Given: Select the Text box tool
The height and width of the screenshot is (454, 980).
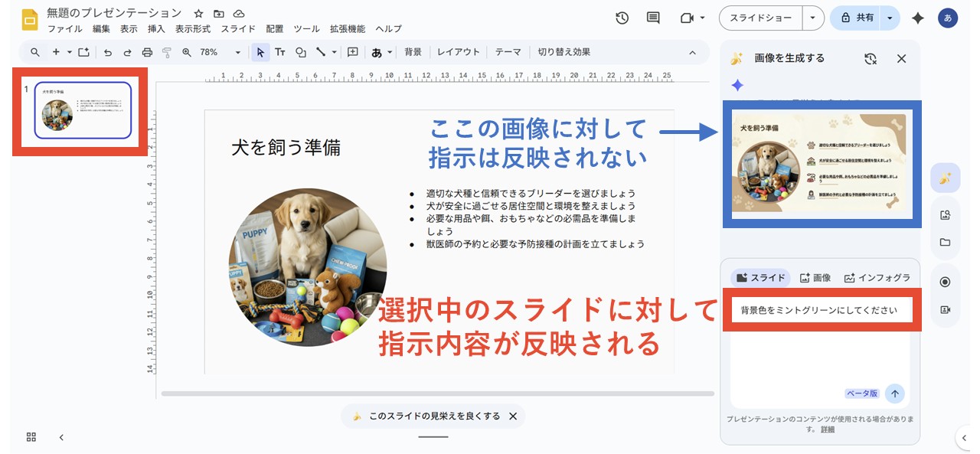Looking at the screenshot, I should click(282, 52).
